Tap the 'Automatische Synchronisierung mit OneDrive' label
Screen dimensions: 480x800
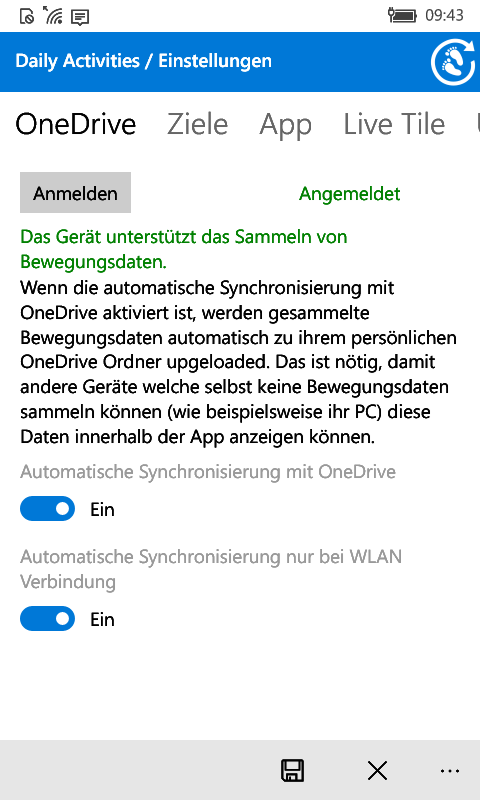tap(208, 472)
